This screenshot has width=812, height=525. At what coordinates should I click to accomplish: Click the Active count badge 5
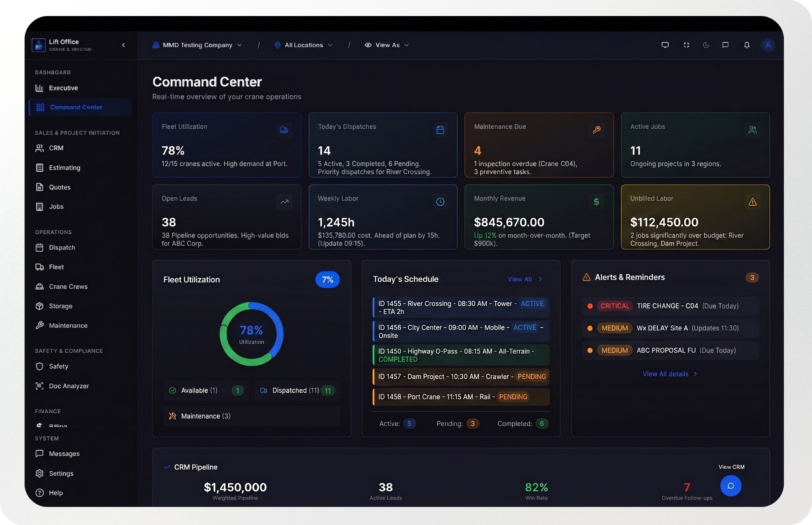[x=409, y=423]
